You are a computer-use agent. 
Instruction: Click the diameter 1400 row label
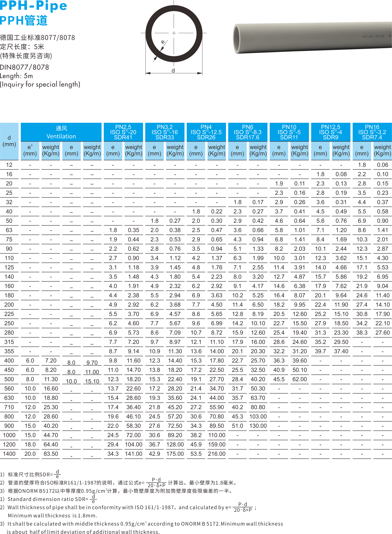point(9,454)
